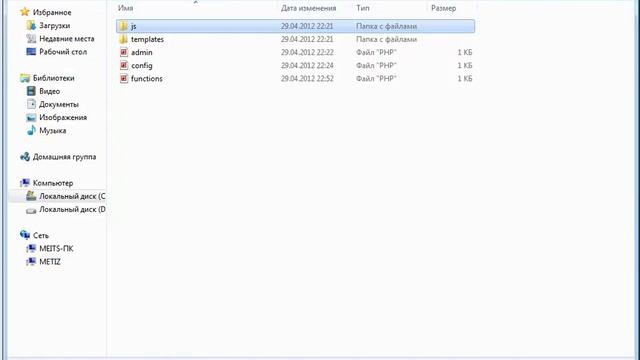This screenshot has height=360, width=640.
Task: Sort files by the Имя column
Action: pyautogui.click(x=125, y=8)
